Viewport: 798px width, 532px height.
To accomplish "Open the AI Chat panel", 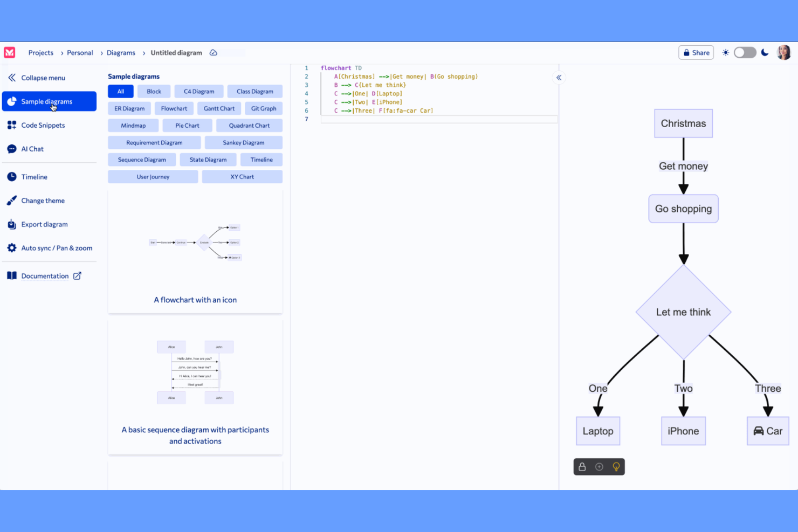I will [x=32, y=149].
